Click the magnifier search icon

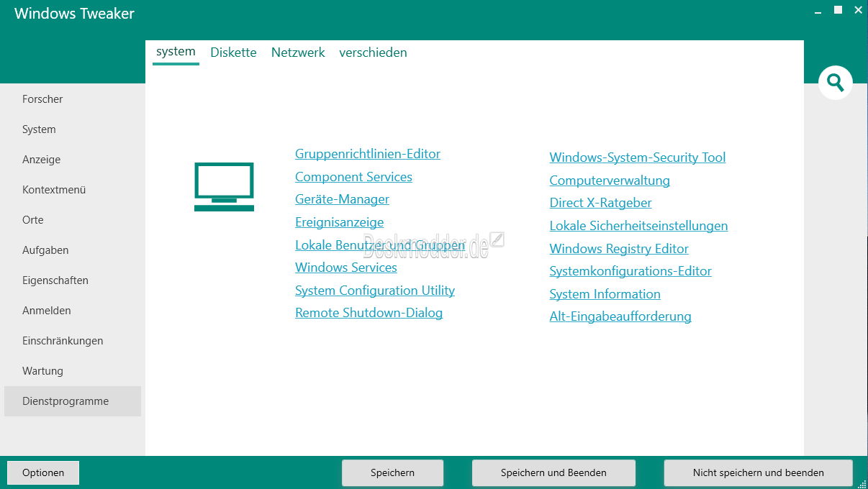pos(835,82)
